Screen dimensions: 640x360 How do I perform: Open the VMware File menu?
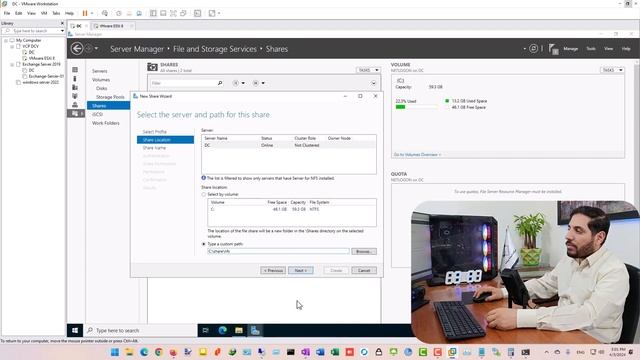tap(7, 13)
